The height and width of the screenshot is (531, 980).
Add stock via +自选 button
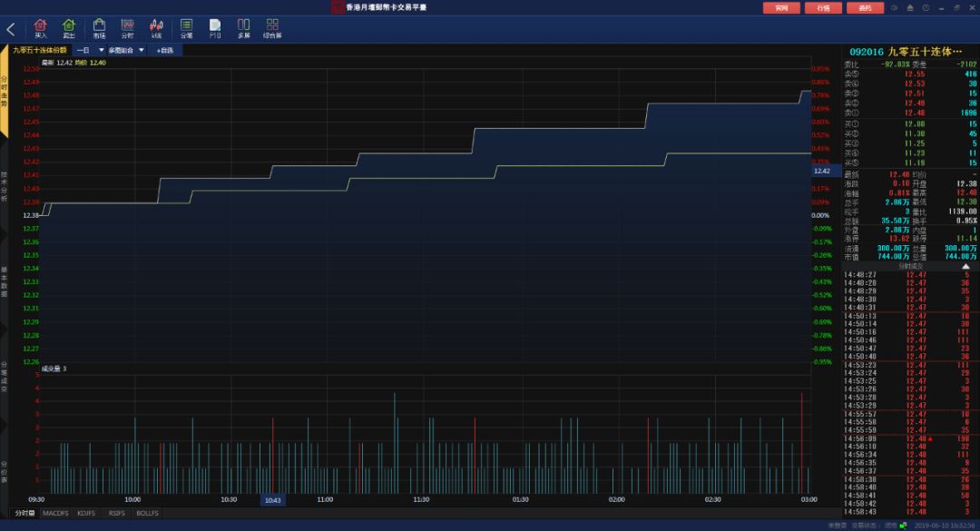[165, 50]
